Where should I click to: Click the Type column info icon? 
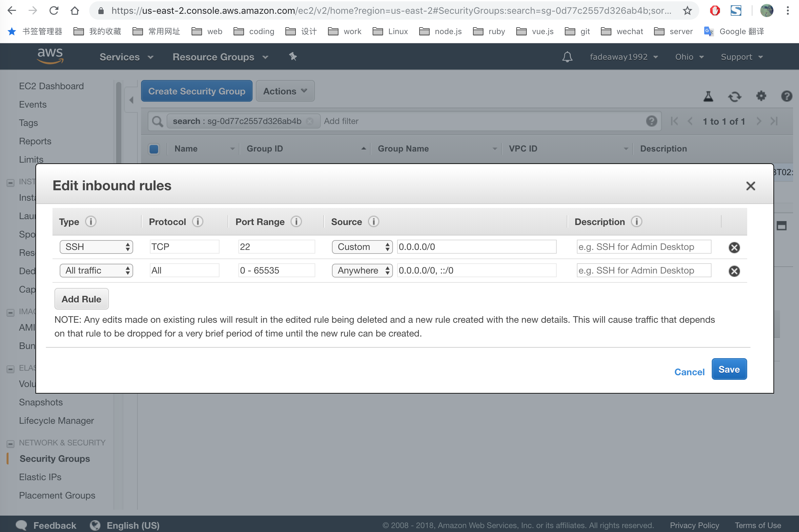pyautogui.click(x=91, y=221)
